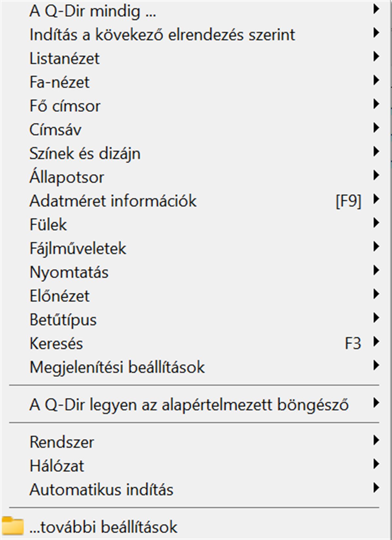Choose the Fa-nézet menu item
The width and height of the screenshot is (392, 540).
(59, 82)
